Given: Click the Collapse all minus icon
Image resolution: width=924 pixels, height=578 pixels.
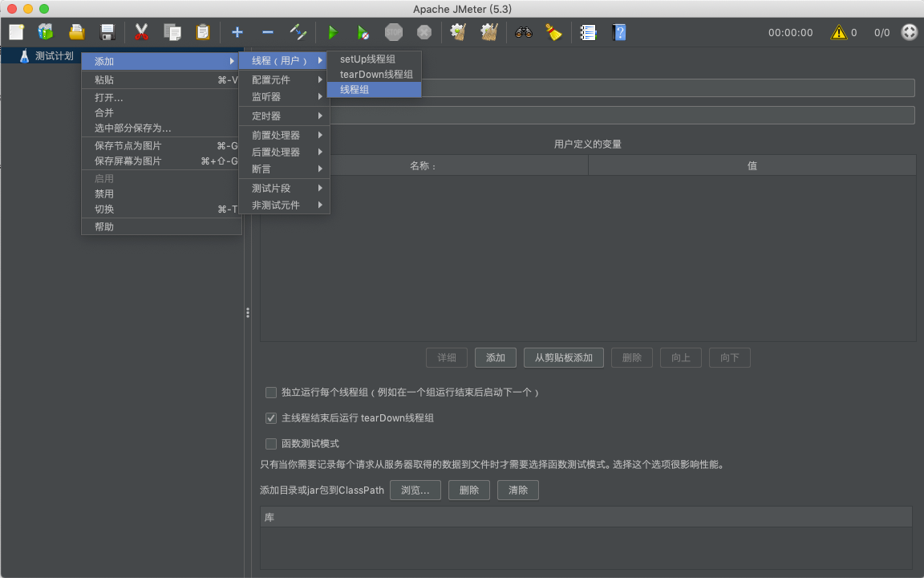Looking at the screenshot, I should pos(268,32).
